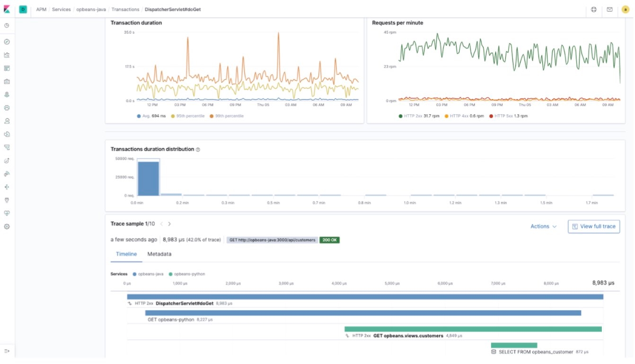Click the View full trace button
635x364 pixels.
pyautogui.click(x=594, y=226)
